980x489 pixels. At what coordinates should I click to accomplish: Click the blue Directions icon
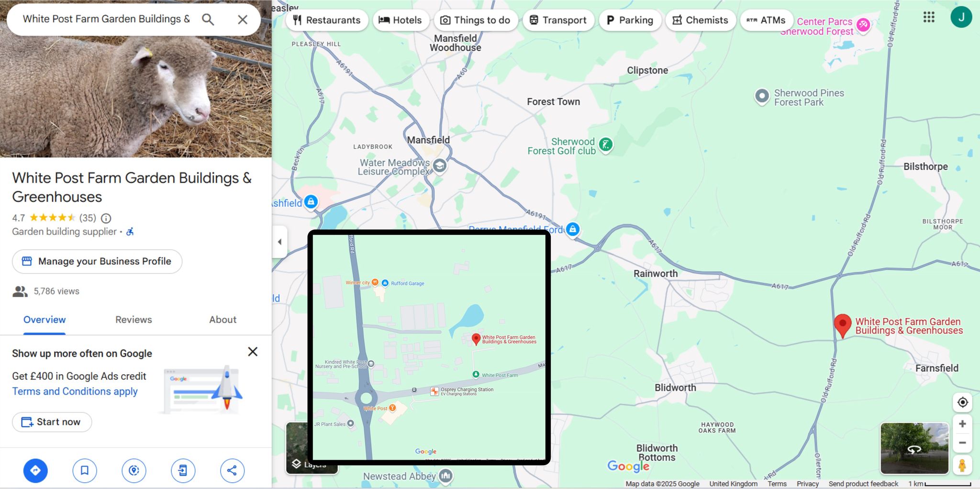tap(35, 470)
